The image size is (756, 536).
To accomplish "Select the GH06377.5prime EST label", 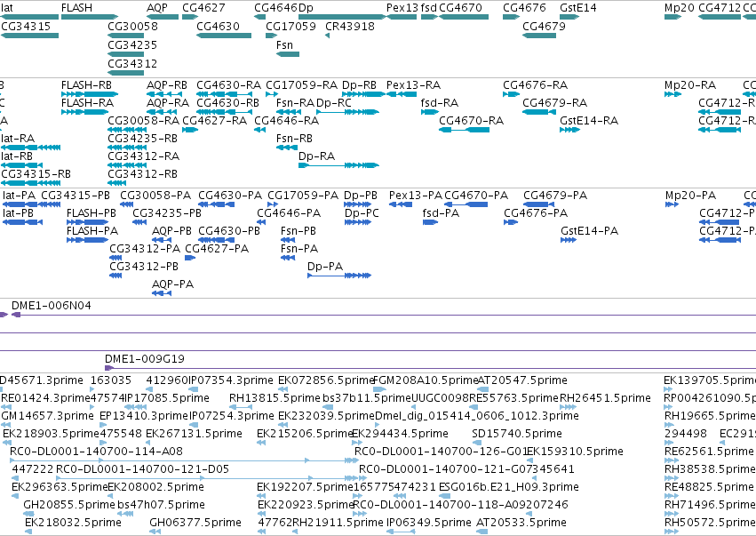I will [x=195, y=523].
